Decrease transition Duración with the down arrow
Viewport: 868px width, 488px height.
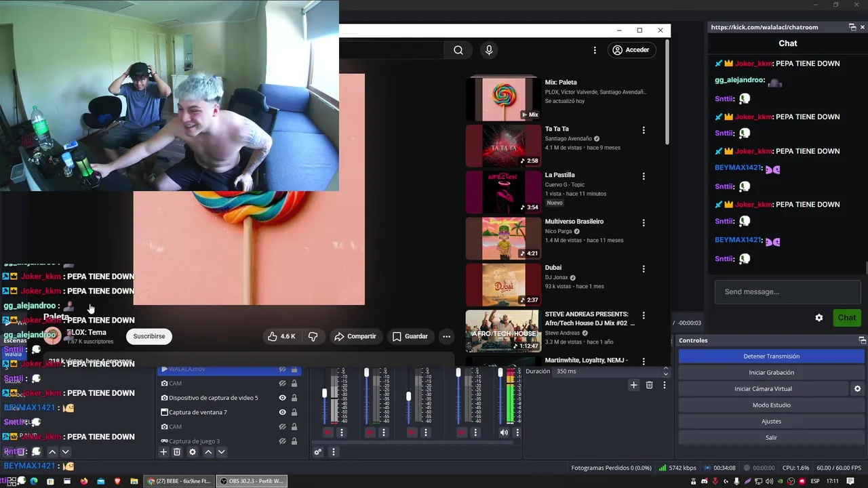[665, 374]
